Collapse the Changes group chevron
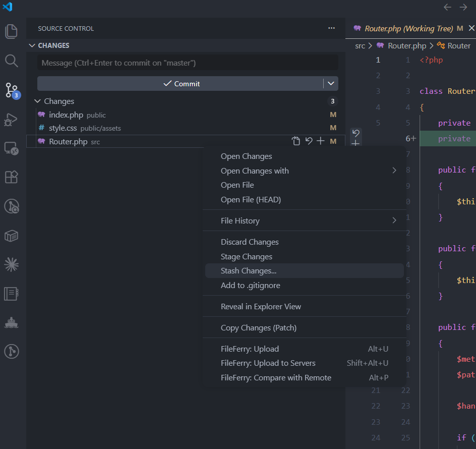Viewport: 476px width, 449px height. click(x=38, y=101)
